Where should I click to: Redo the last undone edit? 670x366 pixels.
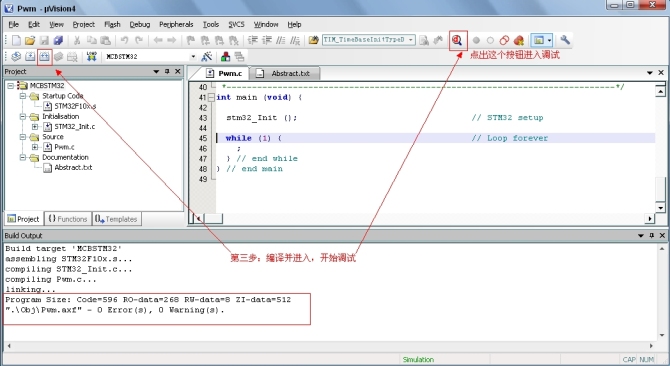[139, 40]
